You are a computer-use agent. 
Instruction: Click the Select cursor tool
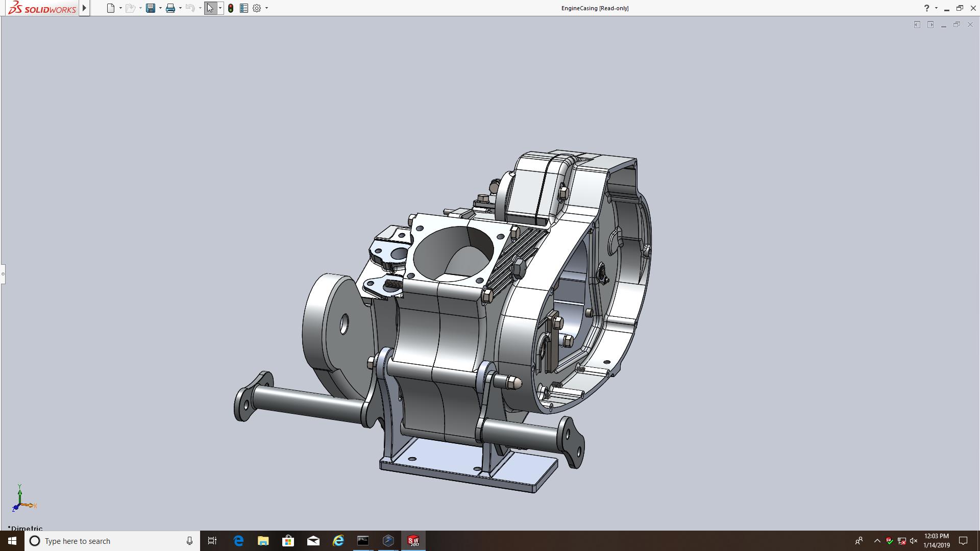point(210,8)
